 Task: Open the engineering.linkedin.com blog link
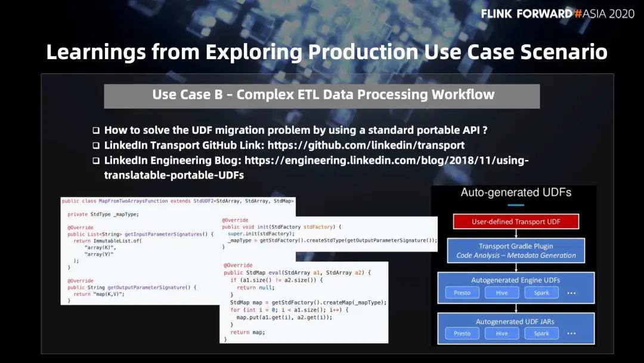pos(386,161)
